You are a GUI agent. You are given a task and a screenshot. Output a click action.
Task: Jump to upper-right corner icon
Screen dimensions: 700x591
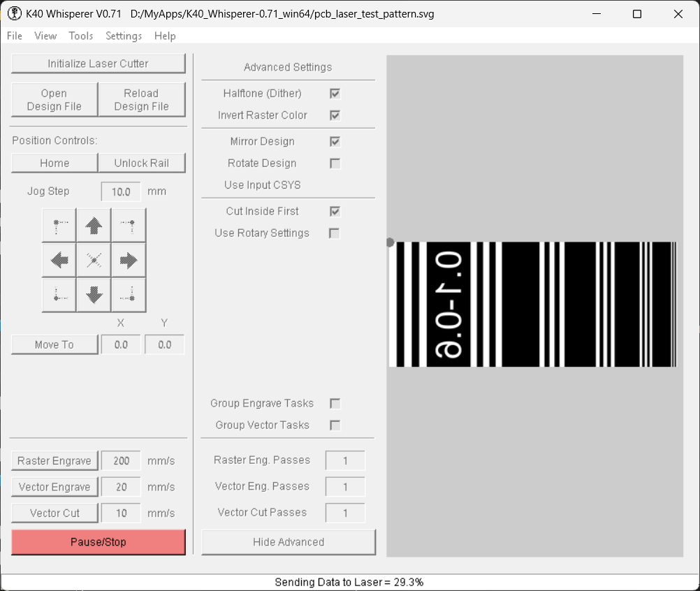click(129, 225)
